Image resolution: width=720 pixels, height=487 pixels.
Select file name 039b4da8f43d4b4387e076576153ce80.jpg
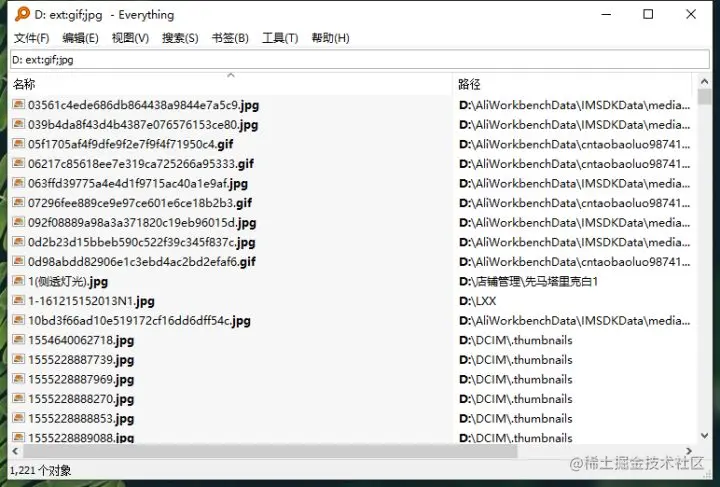[143, 125]
